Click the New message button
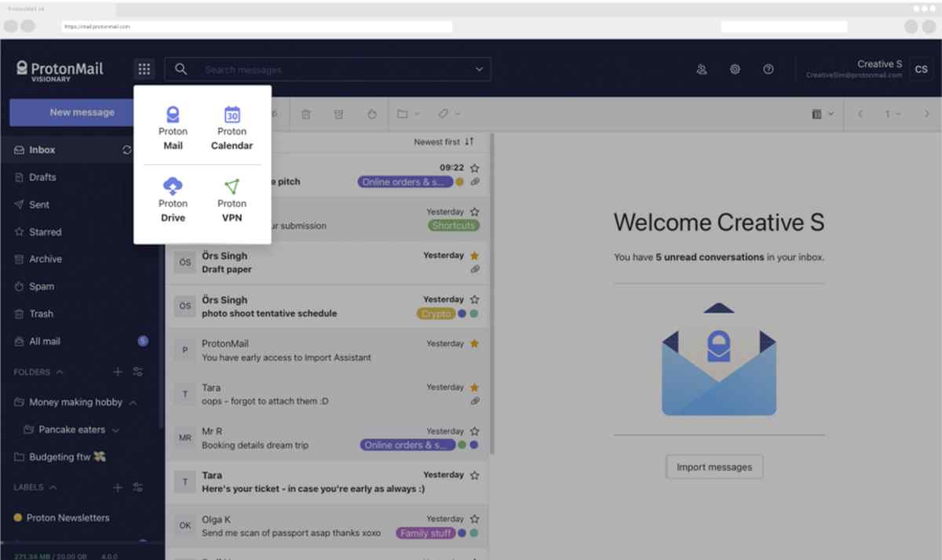942x560 pixels. click(82, 112)
